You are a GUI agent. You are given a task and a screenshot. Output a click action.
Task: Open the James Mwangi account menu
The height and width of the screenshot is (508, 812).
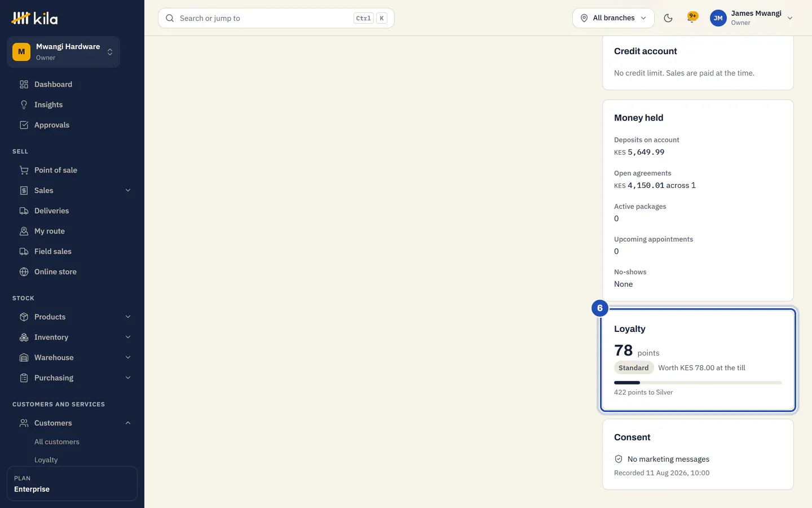pyautogui.click(x=752, y=18)
